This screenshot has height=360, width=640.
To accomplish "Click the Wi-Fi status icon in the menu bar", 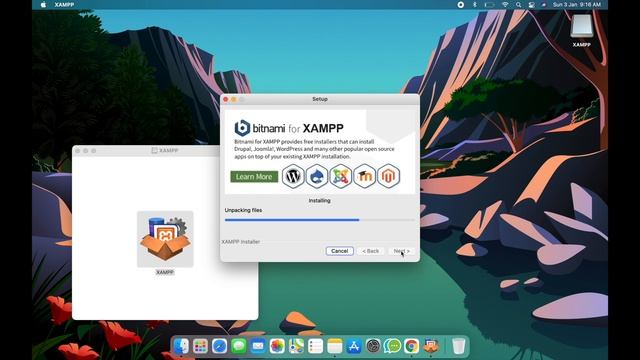I will click(x=505, y=4).
